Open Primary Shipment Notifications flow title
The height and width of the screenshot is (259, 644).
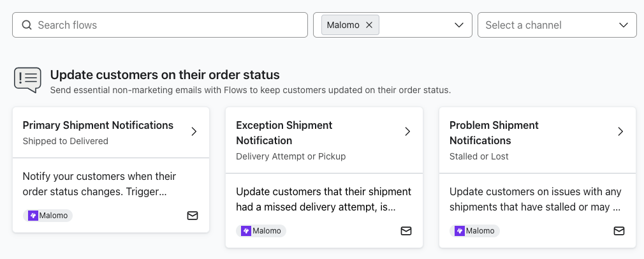click(98, 125)
